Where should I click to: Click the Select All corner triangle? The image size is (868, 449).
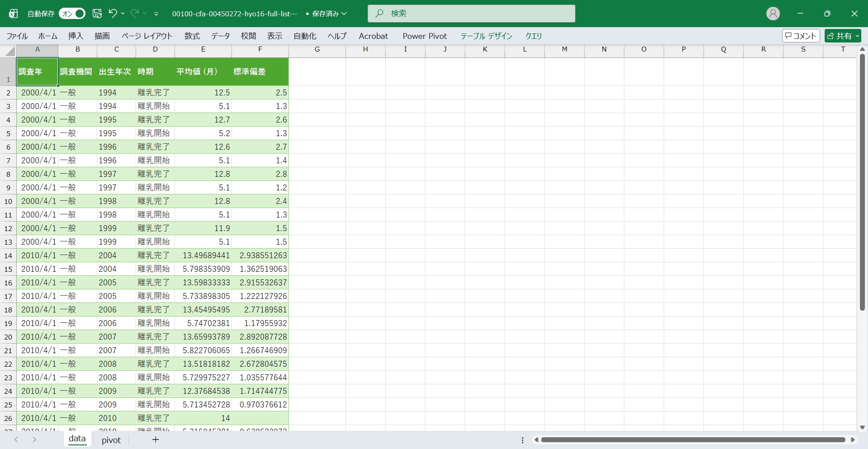(9, 51)
